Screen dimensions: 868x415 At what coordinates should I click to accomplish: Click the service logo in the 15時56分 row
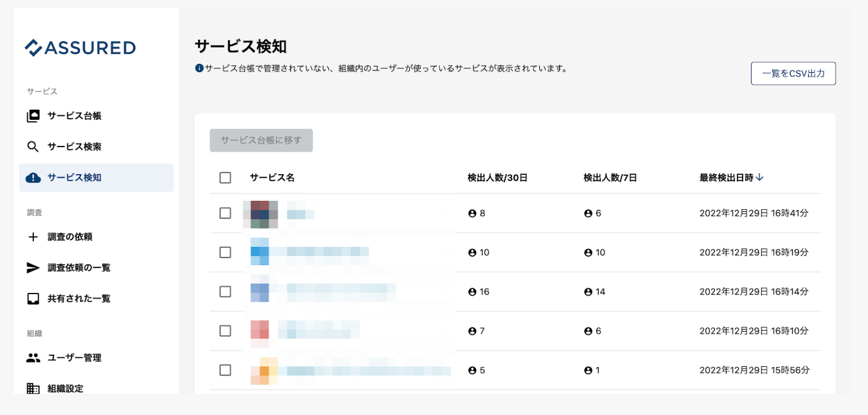(264, 371)
